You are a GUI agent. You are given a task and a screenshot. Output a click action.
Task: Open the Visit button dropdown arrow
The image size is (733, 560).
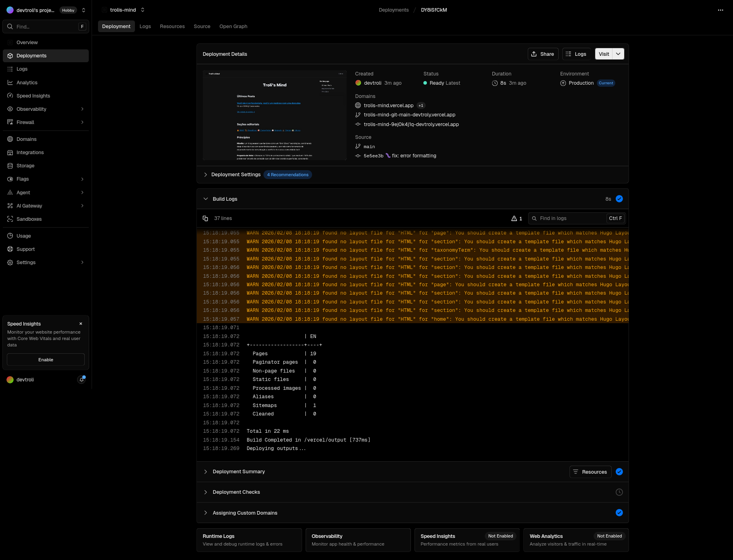coord(618,53)
